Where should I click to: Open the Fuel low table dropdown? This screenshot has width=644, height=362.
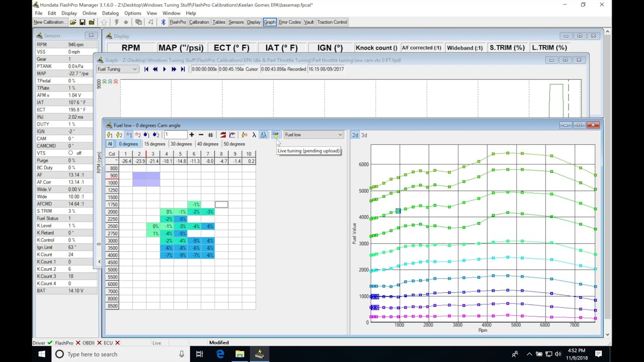point(313,135)
